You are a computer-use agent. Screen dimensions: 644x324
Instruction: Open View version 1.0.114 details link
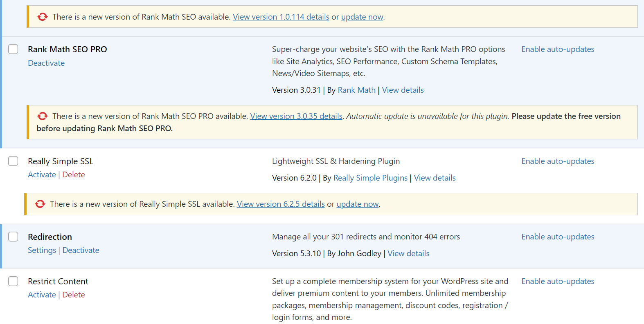pyautogui.click(x=281, y=17)
